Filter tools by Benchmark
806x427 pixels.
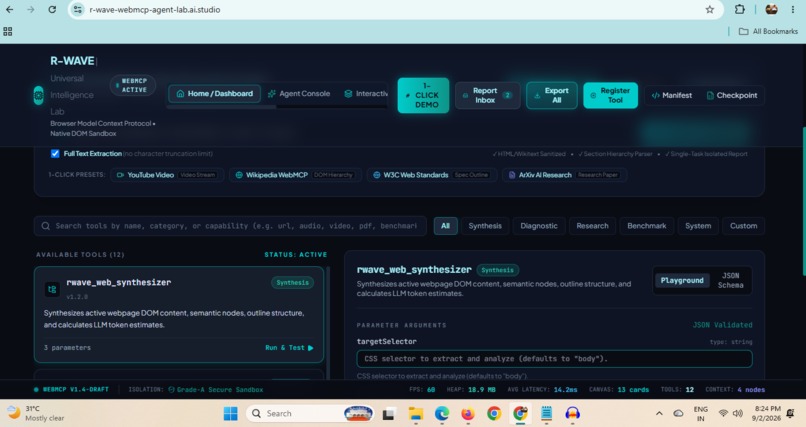[x=647, y=226]
